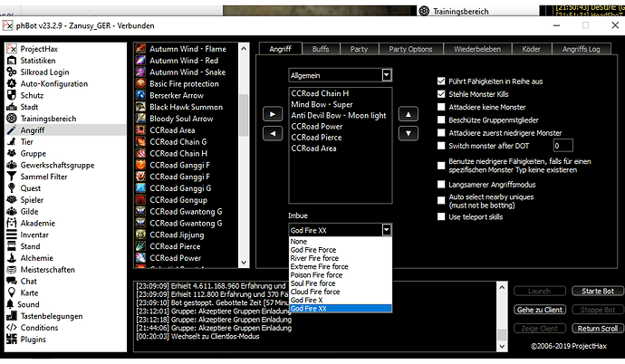The width and height of the screenshot is (625, 364).
Task: Select Autumn Wind - Flame skill icon
Action: point(140,49)
